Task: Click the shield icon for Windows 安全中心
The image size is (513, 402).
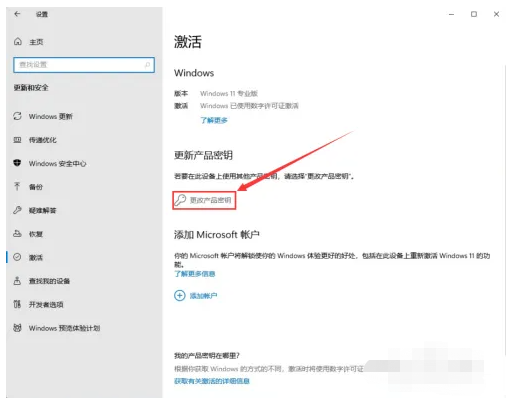Action: click(17, 163)
